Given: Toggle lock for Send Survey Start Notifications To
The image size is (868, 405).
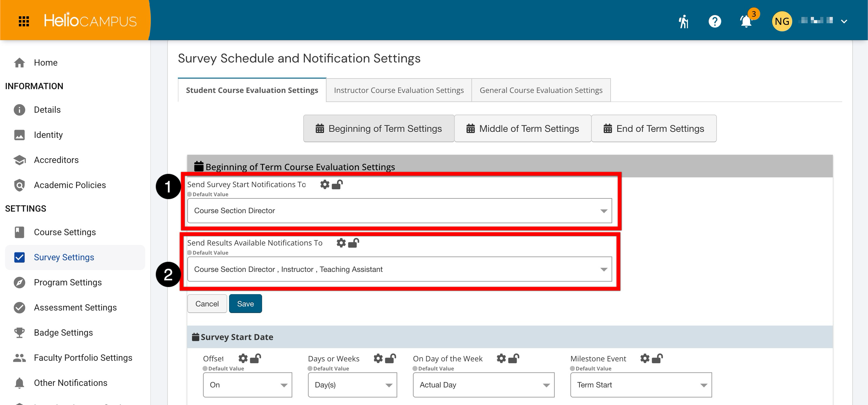Looking at the screenshot, I should pyautogui.click(x=337, y=184).
